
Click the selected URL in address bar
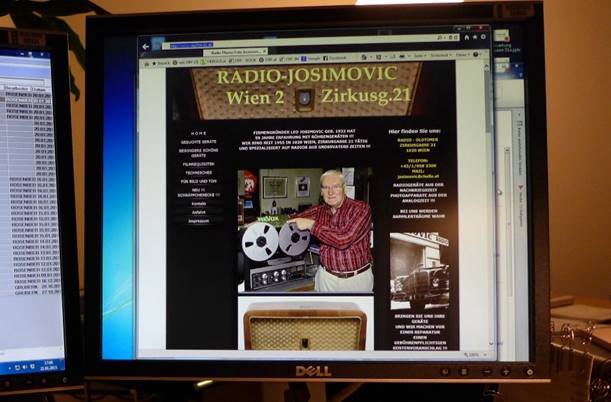pyautogui.click(x=191, y=45)
